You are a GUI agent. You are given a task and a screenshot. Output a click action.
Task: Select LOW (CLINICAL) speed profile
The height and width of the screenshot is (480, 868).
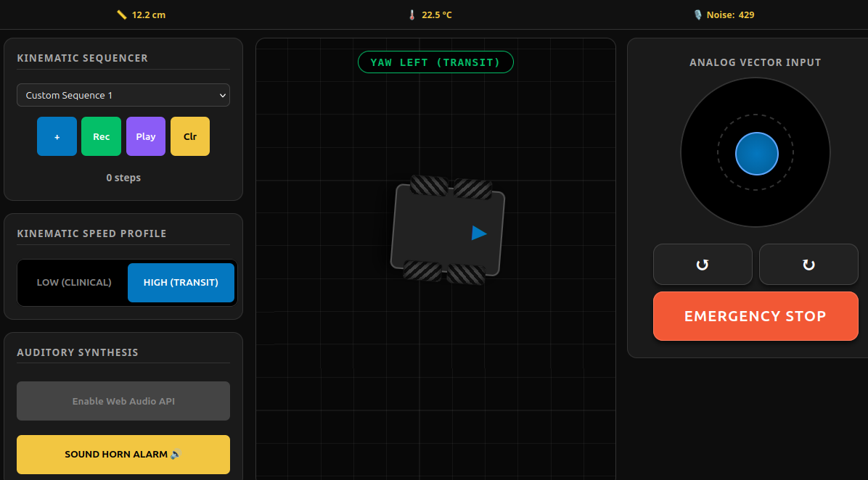(x=74, y=283)
